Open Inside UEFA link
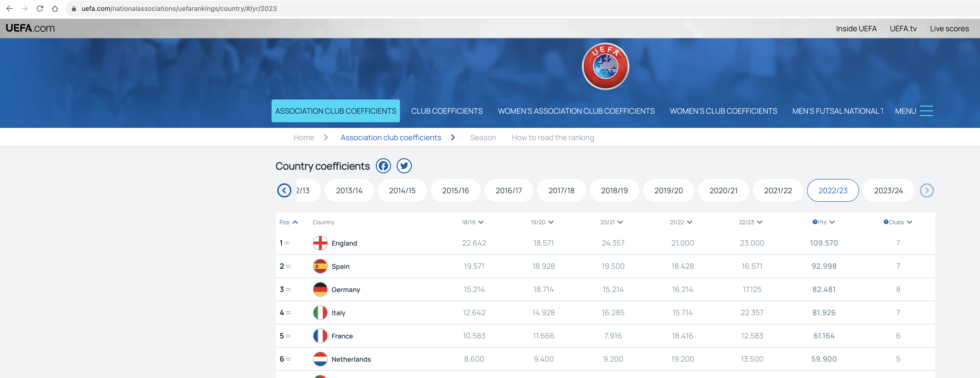980x378 pixels. click(x=856, y=28)
